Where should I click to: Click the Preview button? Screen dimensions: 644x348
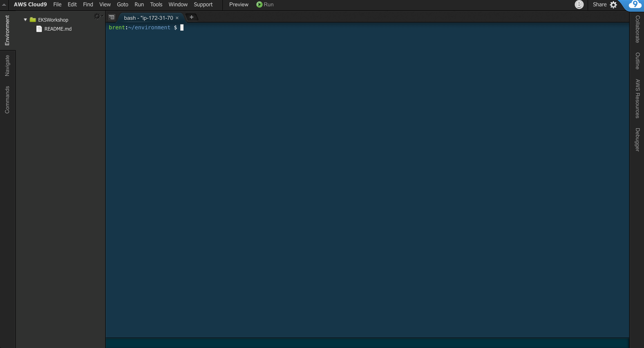tap(239, 4)
